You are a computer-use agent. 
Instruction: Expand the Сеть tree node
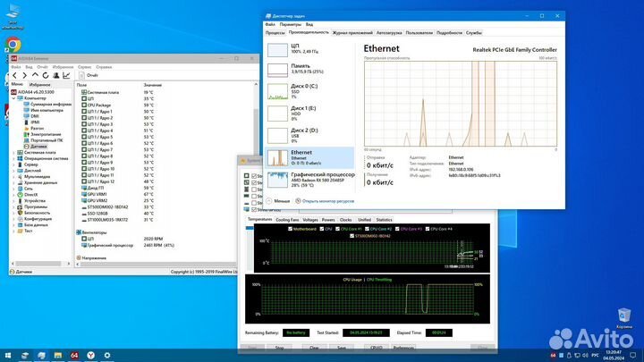coord(13,189)
